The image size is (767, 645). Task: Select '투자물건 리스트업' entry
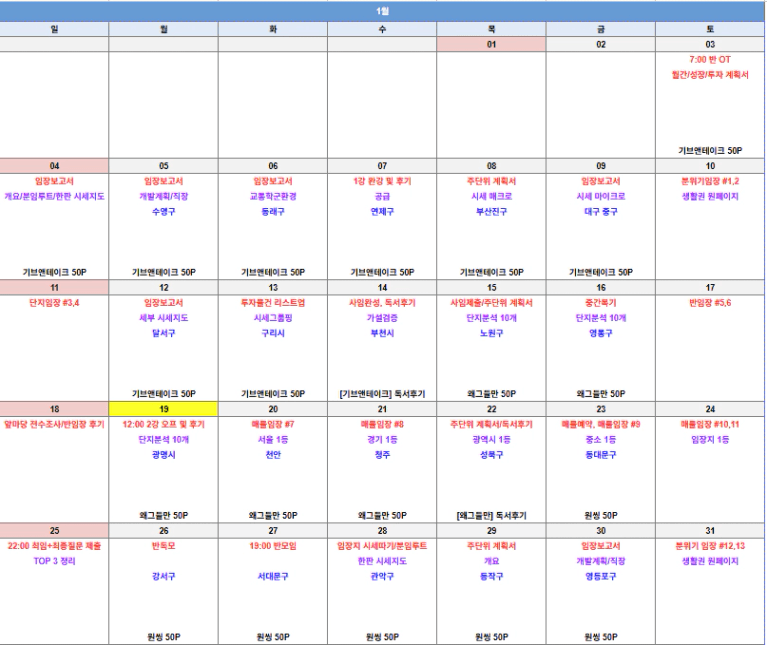(x=273, y=303)
